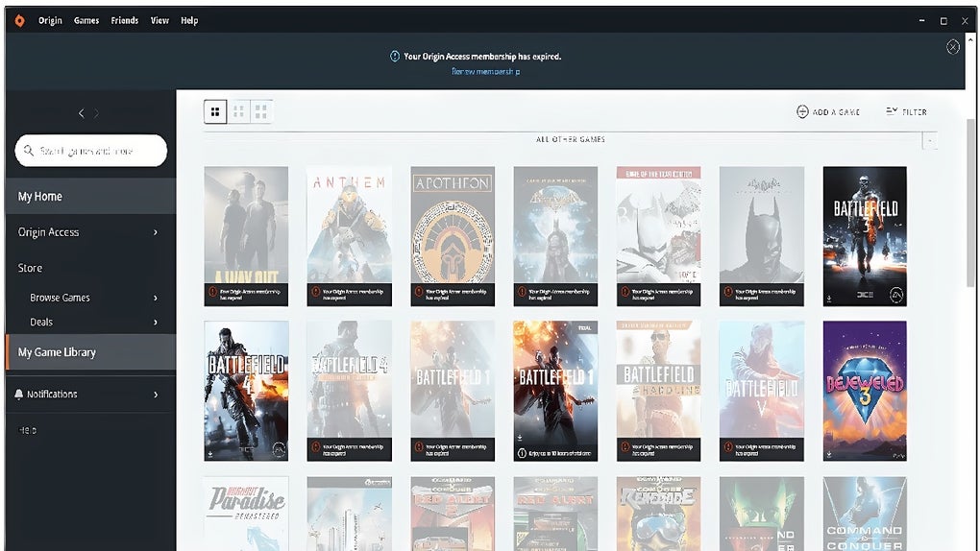Open the Apotheon game tile
The image size is (980, 551).
(453, 236)
